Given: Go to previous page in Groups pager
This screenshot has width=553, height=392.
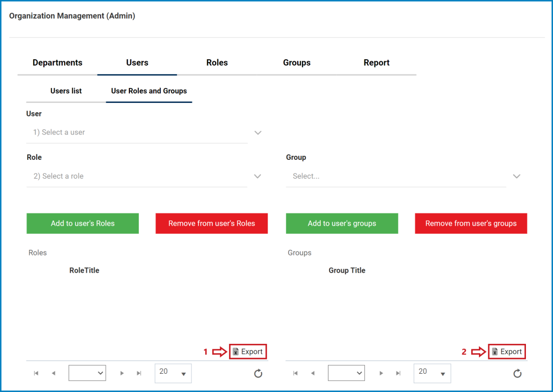Looking at the screenshot, I should point(313,373).
